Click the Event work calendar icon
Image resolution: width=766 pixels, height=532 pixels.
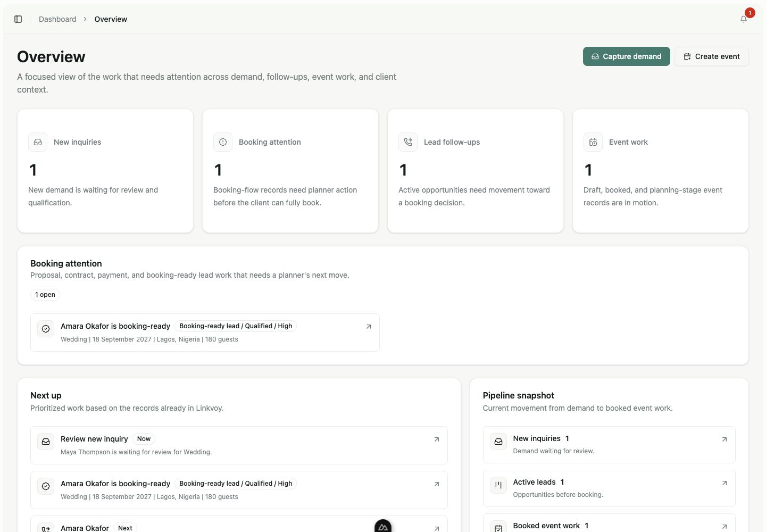593,142
